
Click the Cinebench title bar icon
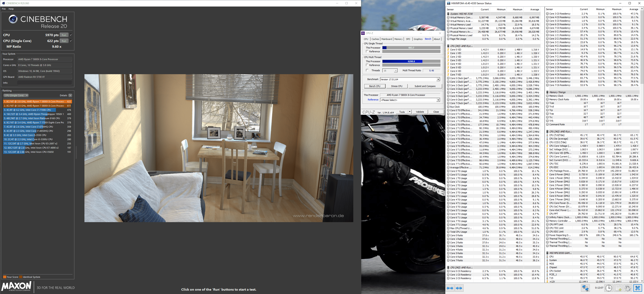coord(3,3)
